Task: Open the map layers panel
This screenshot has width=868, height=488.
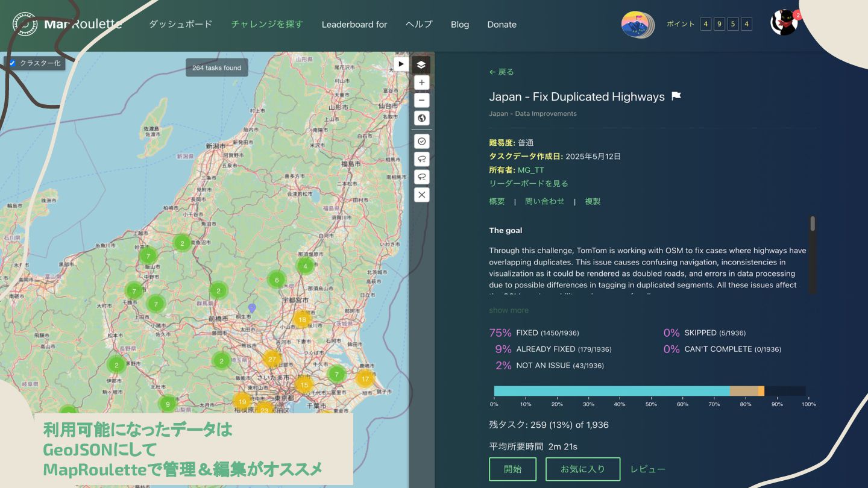Action: coord(421,64)
